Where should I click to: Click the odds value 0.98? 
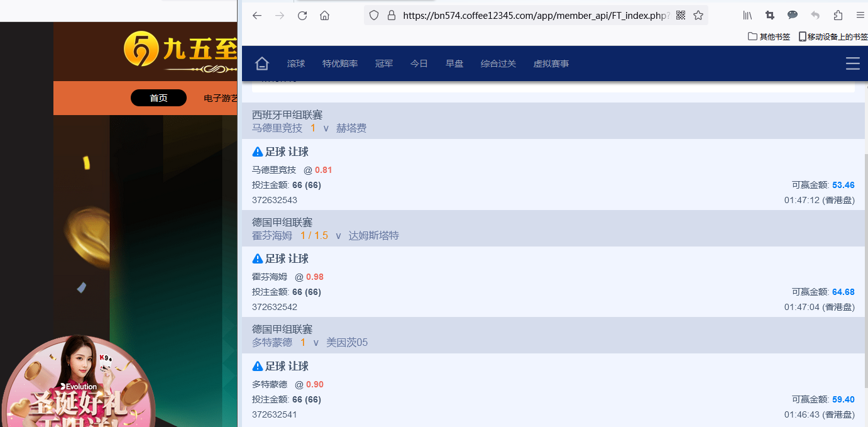(315, 277)
